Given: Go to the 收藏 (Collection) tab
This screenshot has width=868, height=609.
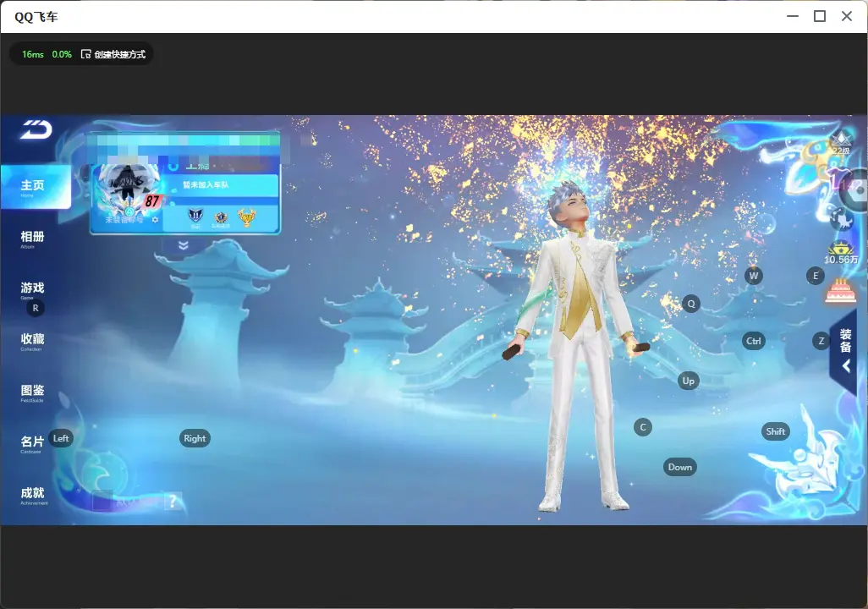Looking at the screenshot, I should (x=32, y=341).
